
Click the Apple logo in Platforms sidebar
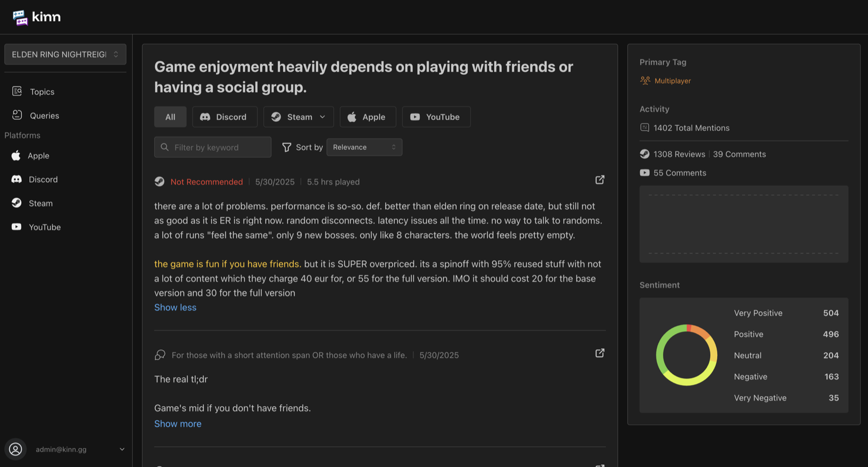tap(16, 156)
